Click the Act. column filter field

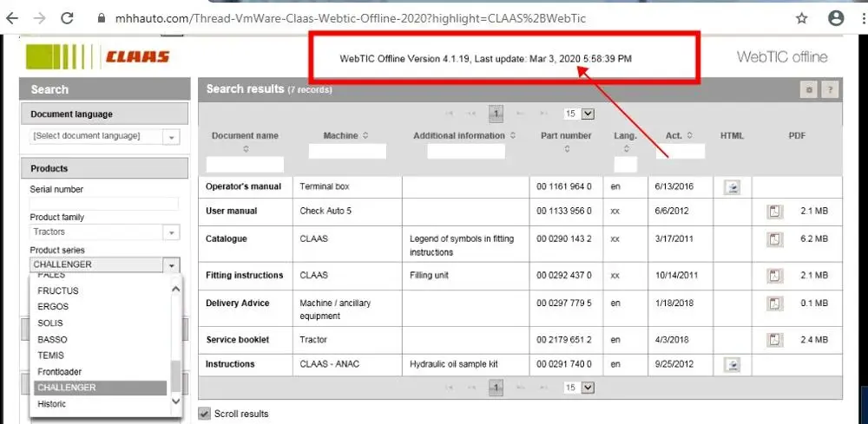click(x=681, y=152)
